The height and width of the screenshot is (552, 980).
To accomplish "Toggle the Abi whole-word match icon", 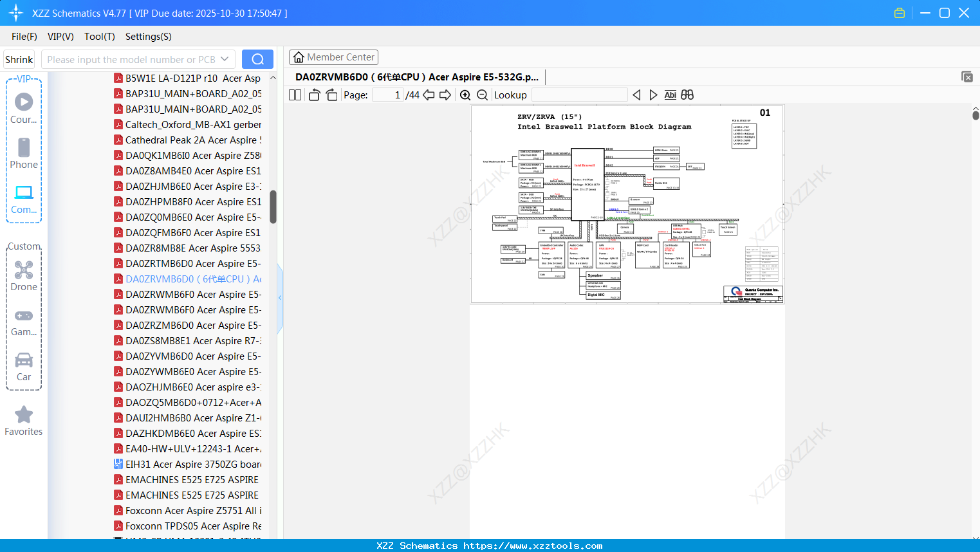I will coord(670,95).
